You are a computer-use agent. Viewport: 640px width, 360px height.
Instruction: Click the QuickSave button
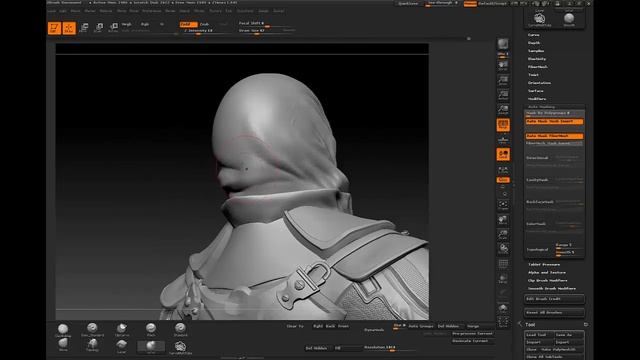pyautogui.click(x=408, y=3)
